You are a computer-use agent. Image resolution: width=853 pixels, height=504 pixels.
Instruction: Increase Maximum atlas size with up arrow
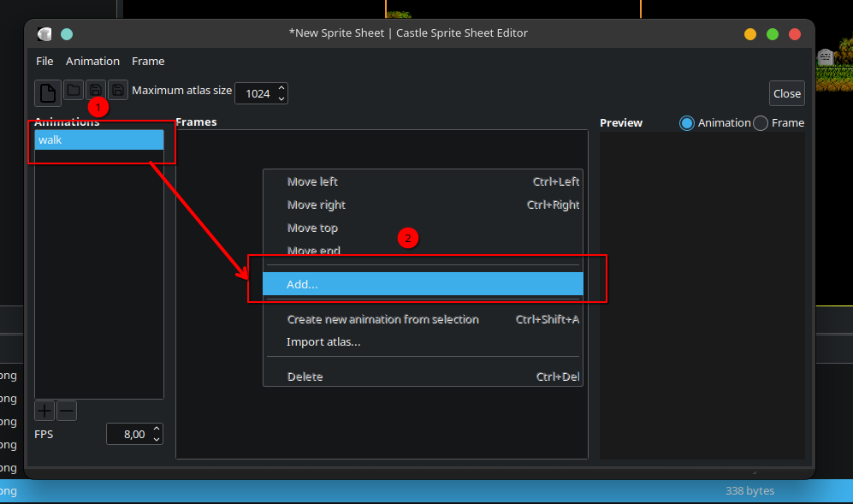[281, 88]
